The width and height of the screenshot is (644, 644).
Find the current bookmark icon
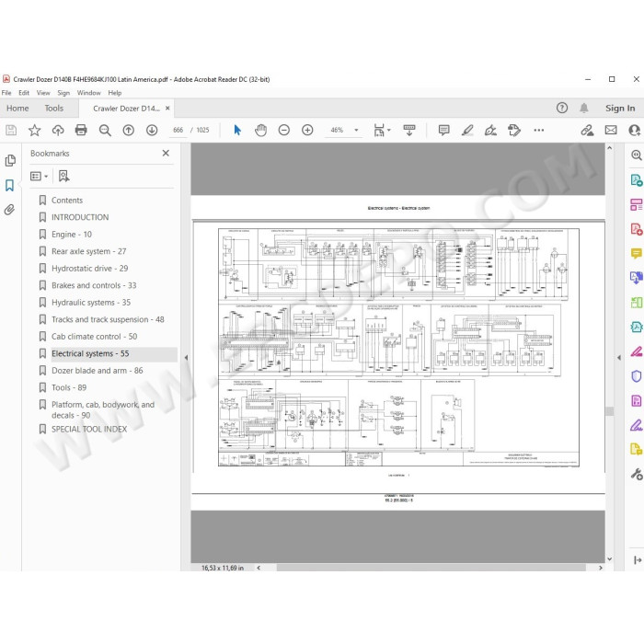63,177
